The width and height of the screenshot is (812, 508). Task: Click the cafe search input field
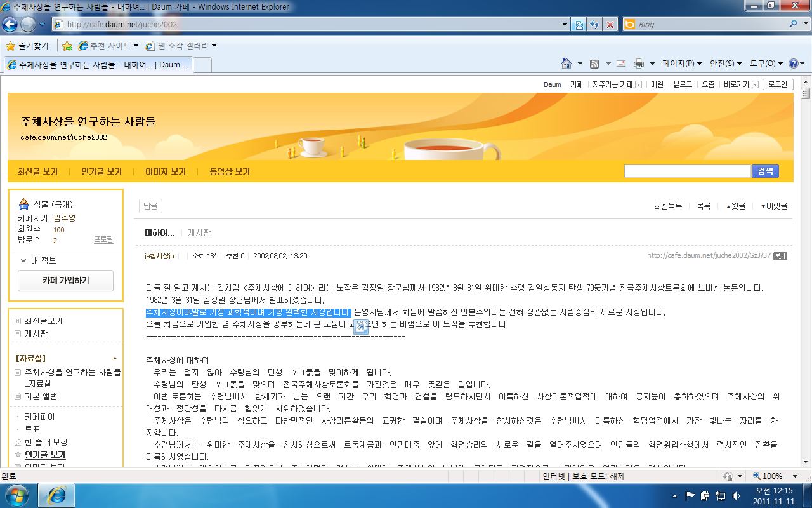coord(687,171)
